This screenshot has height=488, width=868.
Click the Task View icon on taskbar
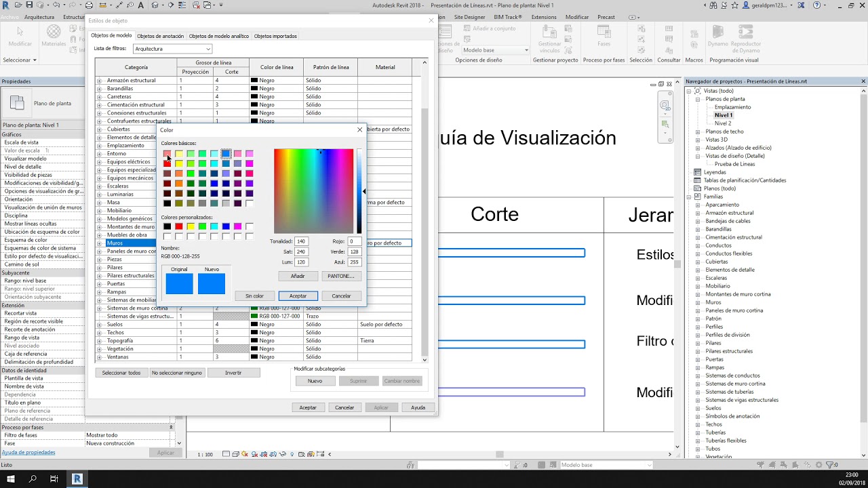point(54,479)
